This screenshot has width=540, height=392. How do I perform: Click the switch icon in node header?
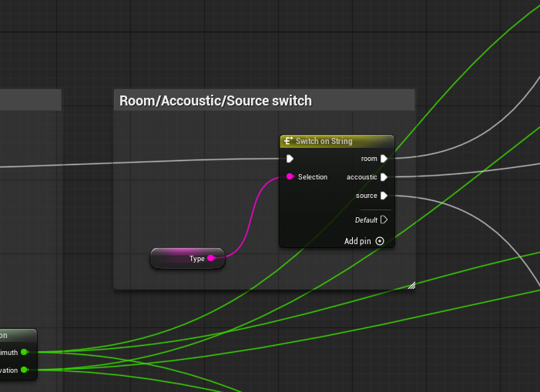(288, 141)
